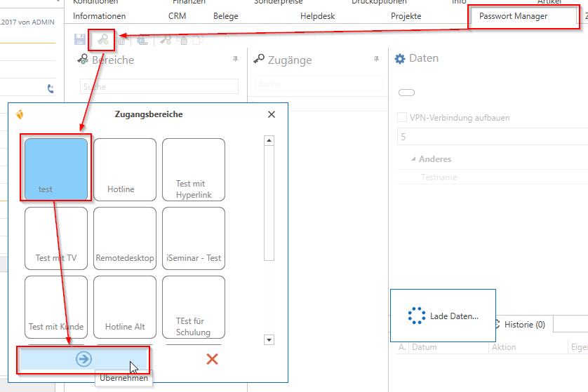
Task: Click the save disk icon in toolbar
Action: 80,40
